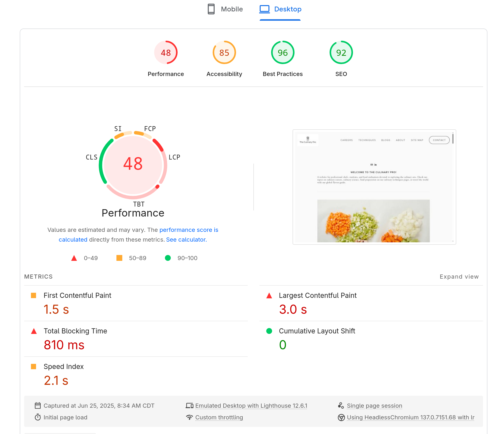Click the Performance score gauge showing 48
The width and height of the screenshot is (504, 434).
166,53
